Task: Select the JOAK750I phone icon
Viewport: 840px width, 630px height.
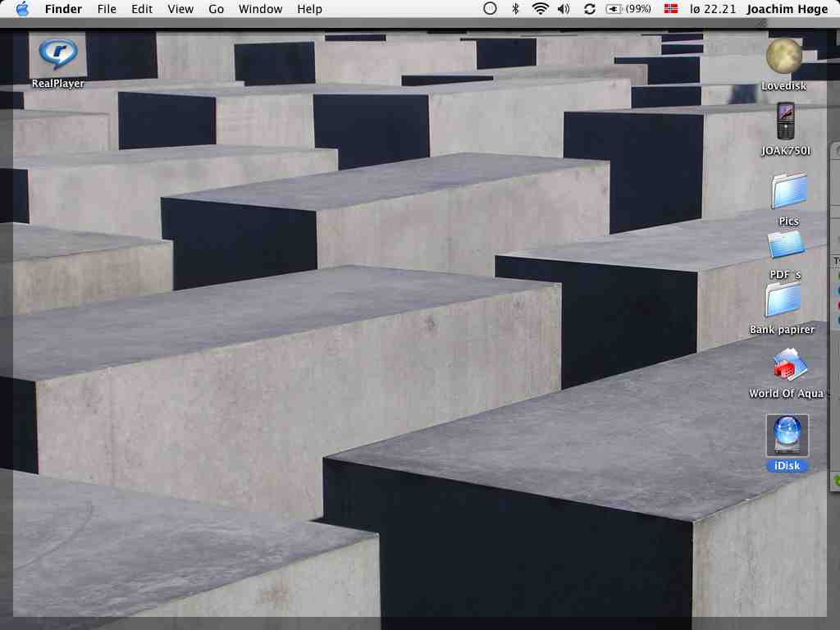Action: tap(786, 121)
